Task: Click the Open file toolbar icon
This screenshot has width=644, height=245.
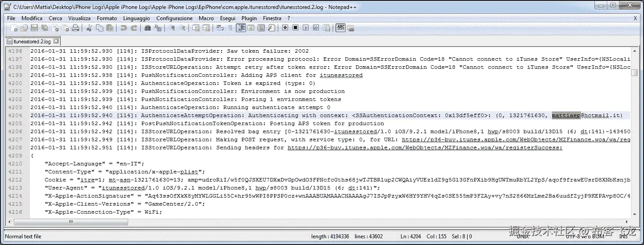Action: (x=24, y=28)
